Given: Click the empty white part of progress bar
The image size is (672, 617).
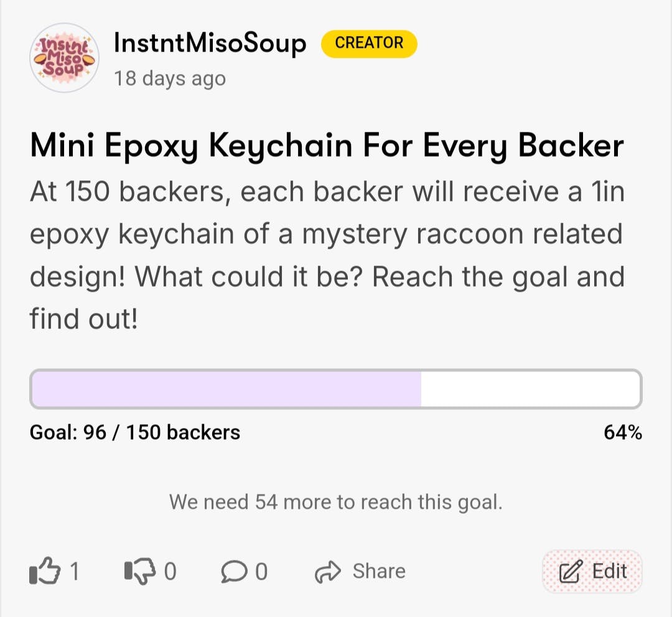Looking at the screenshot, I should click(x=530, y=389).
